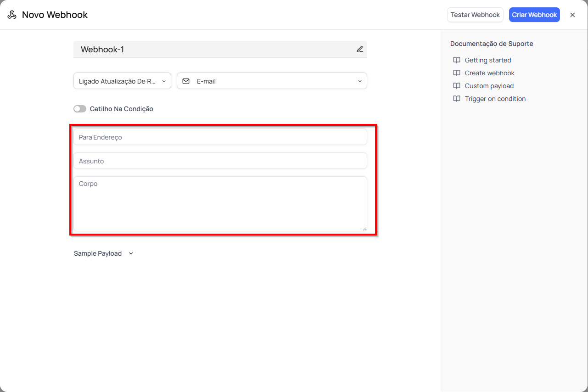The width and height of the screenshot is (588, 392).
Task: Focus the Corpo text area
Action: [x=220, y=204]
